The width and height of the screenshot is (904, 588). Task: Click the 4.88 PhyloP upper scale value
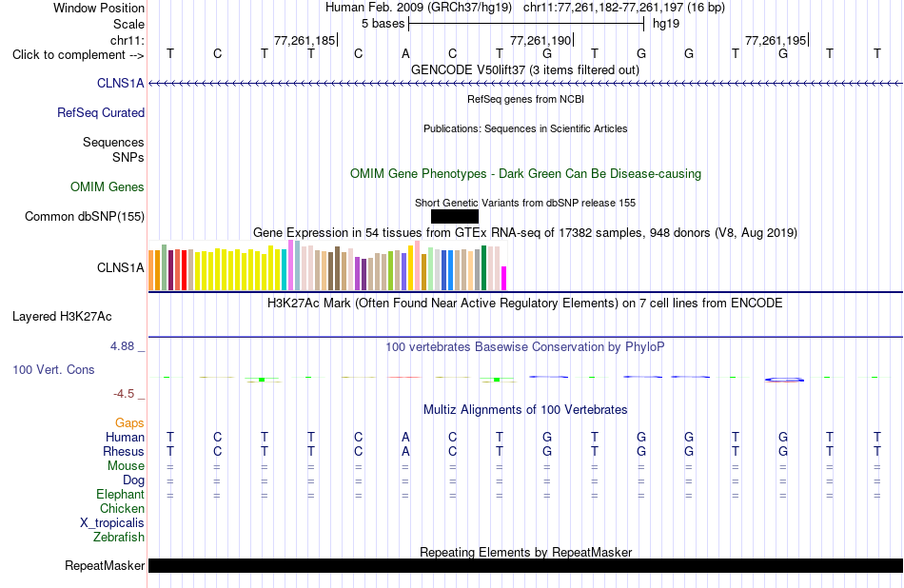pyautogui.click(x=122, y=346)
